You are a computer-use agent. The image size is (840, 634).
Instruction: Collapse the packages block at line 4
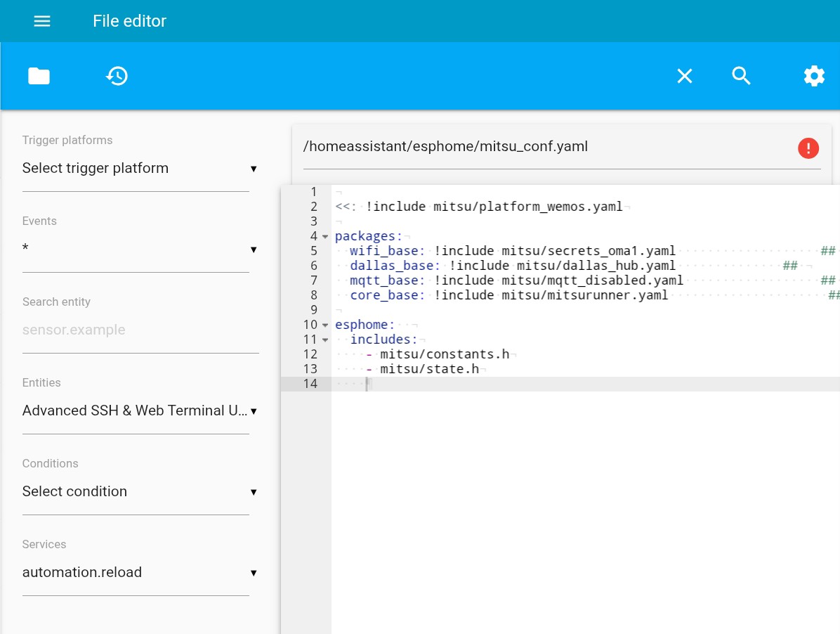(x=325, y=237)
